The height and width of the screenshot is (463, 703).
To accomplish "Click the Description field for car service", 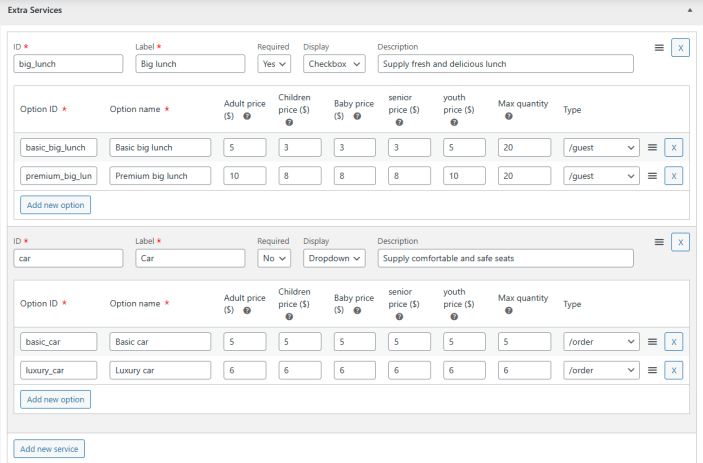I will [505, 258].
